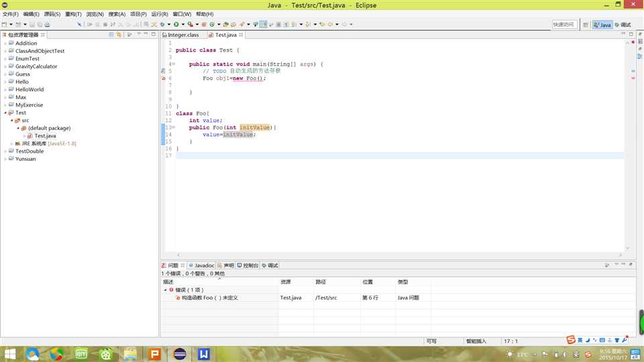Minimize the editor area

[x=623, y=34]
